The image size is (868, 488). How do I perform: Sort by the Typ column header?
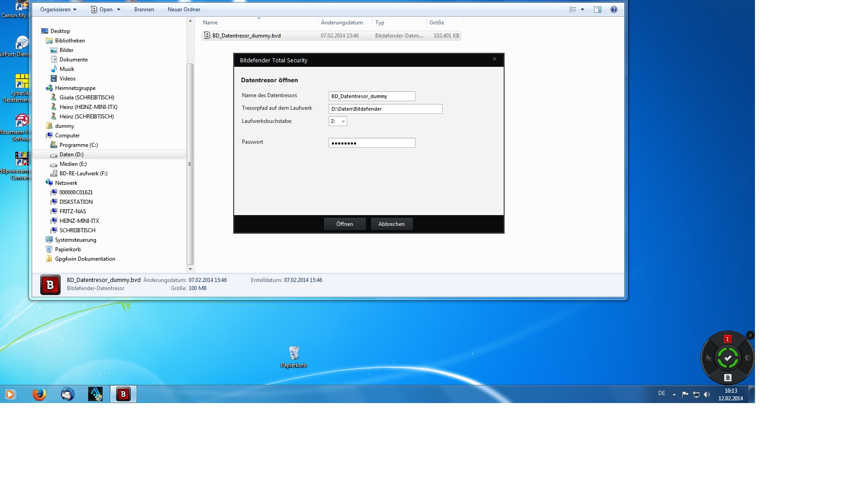click(399, 23)
